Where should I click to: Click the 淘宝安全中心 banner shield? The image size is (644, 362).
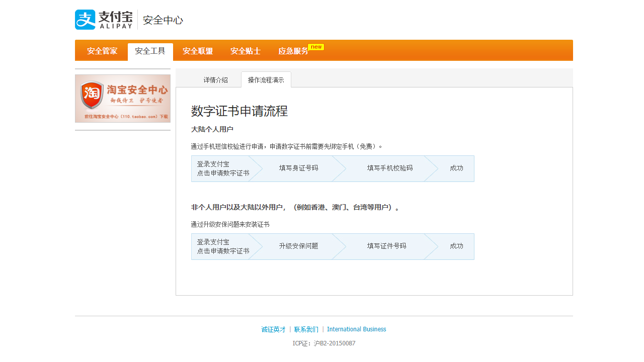point(122,98)
